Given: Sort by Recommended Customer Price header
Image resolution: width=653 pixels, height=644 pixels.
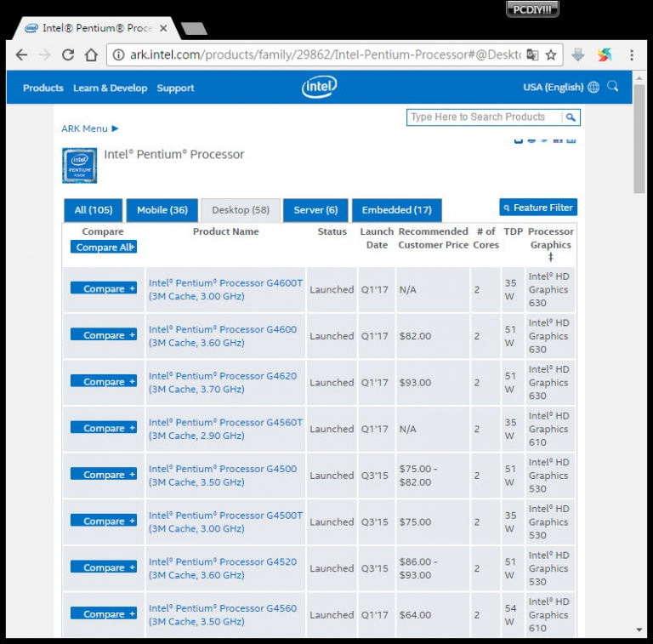Looking at the screenshot, I should click(433, 238).
